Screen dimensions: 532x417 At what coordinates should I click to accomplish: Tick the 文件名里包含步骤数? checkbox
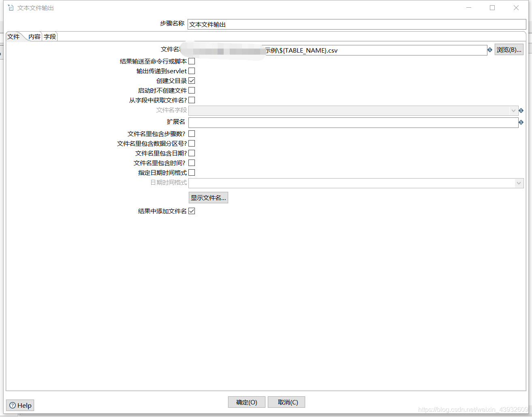[192, 134]
